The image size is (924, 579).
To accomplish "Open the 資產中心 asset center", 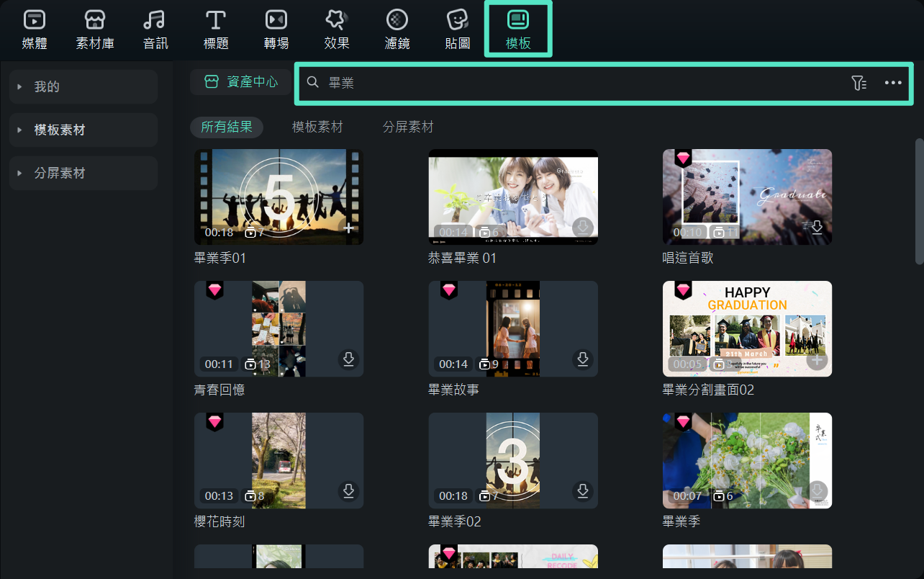I will [x=241, y=82].
